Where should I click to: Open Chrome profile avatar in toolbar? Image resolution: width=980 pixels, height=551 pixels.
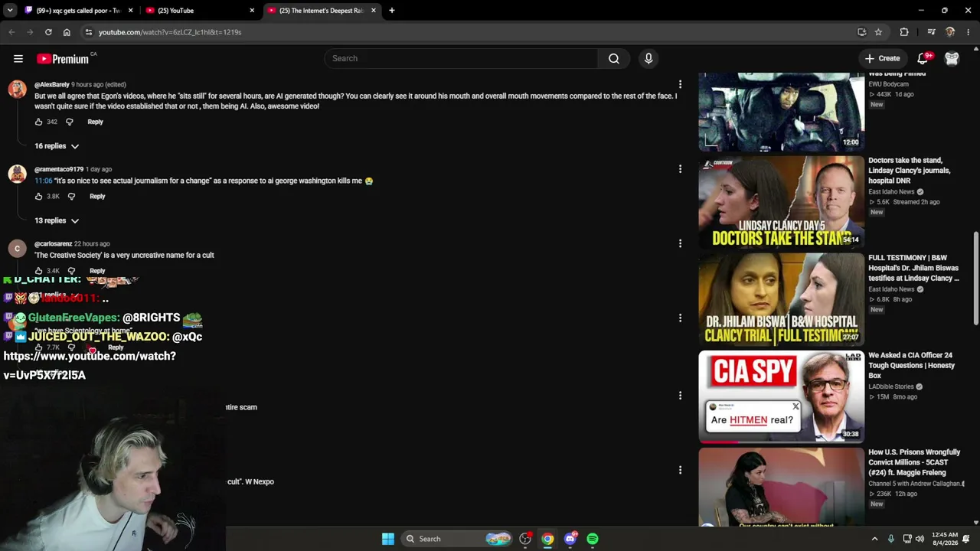point(950,32)
